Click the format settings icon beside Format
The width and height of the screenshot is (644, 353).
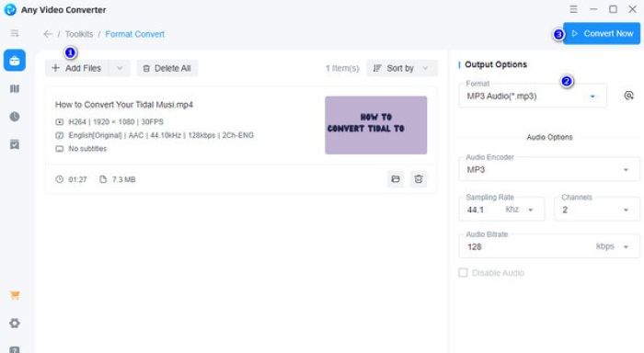pos(628,96)
